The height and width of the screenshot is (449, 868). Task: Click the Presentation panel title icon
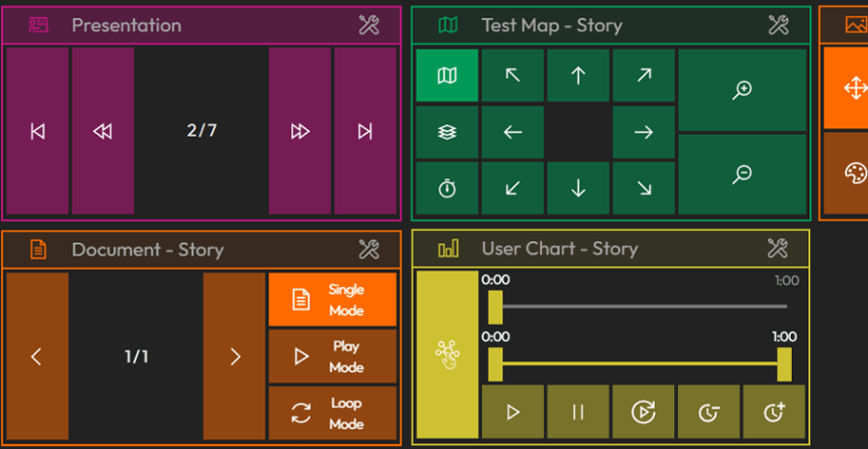pyautogui.click(x=39, y=25)
